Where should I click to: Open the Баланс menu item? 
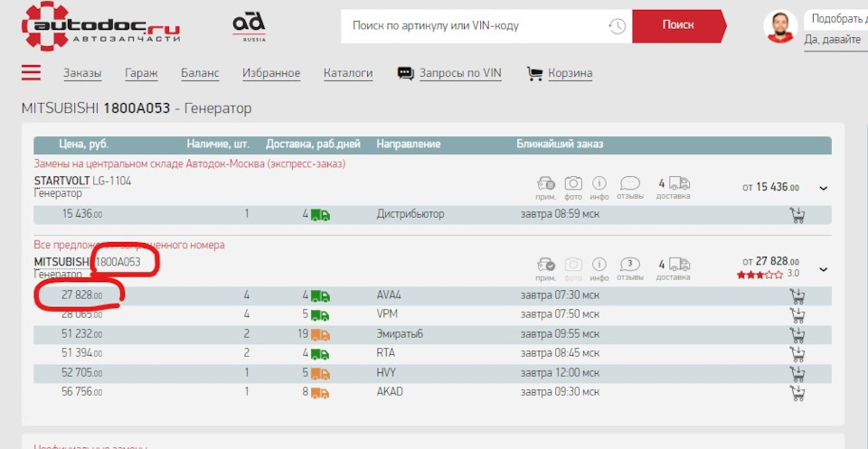pyautogui.click(x=200, y=73)
